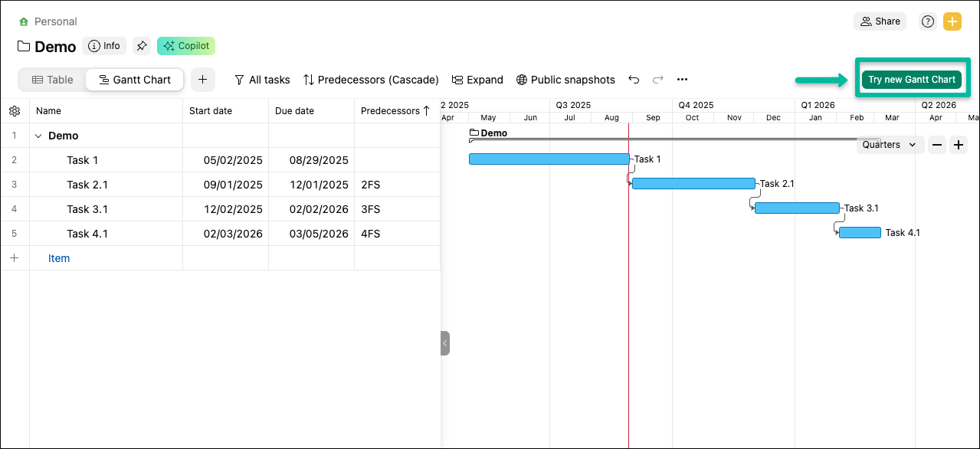Edit the 3FS predecessor cell
This screenshot has width=980, height=449.
397,209
